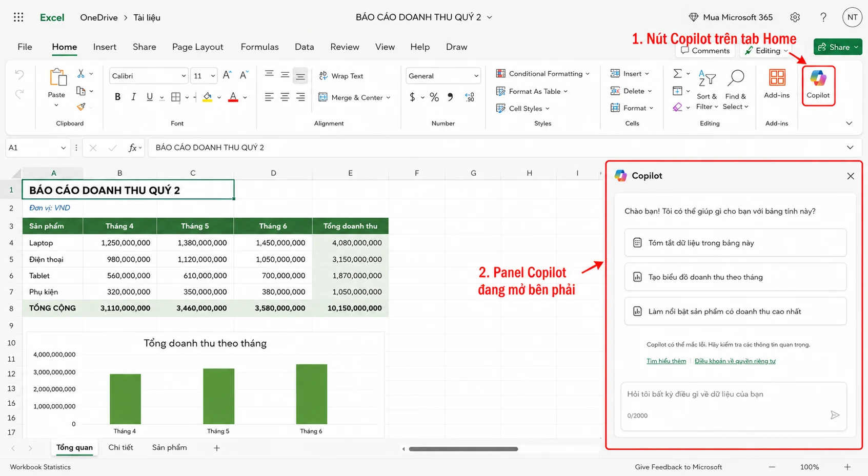Toggle underline formatting
The image size is (868, 476).
click(x=150, y=97)
